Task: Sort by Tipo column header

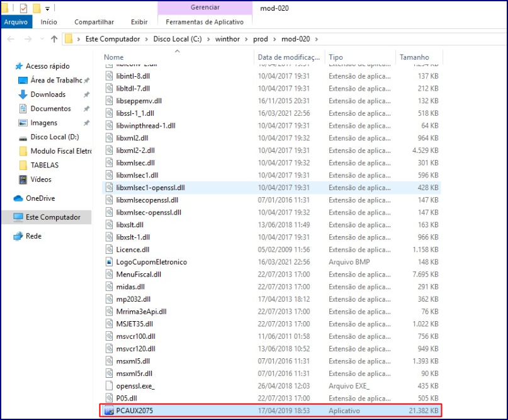Action: click(x=336, y=57)
